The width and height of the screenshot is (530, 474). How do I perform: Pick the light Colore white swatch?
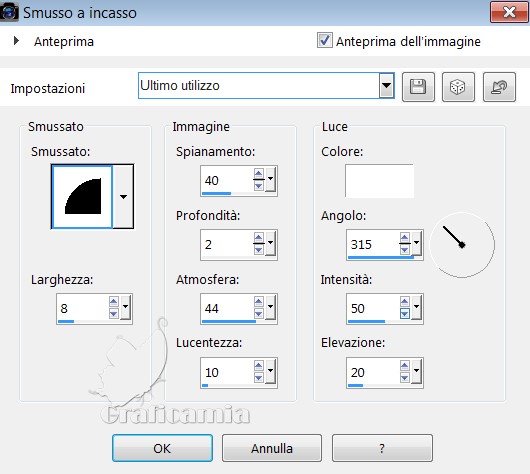coord(379,181)
